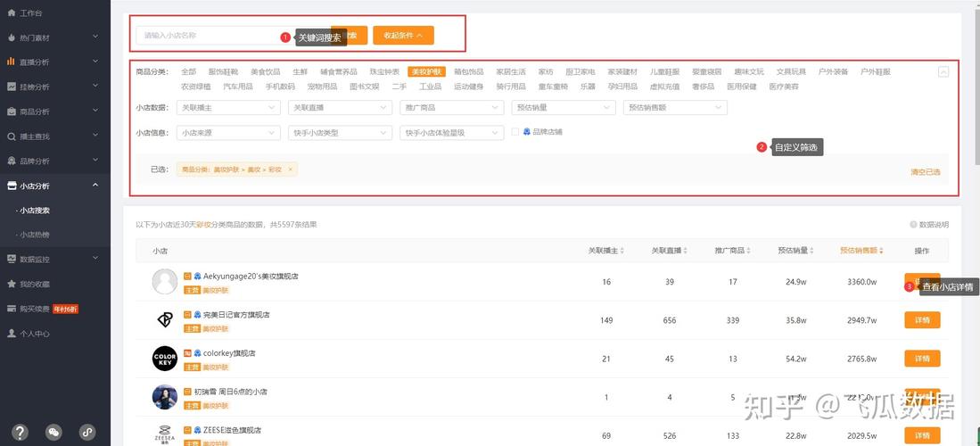This screenshot has width=980, height=446.
Task: Collapse the category list arrow box
Action: [x=943, y=72]
